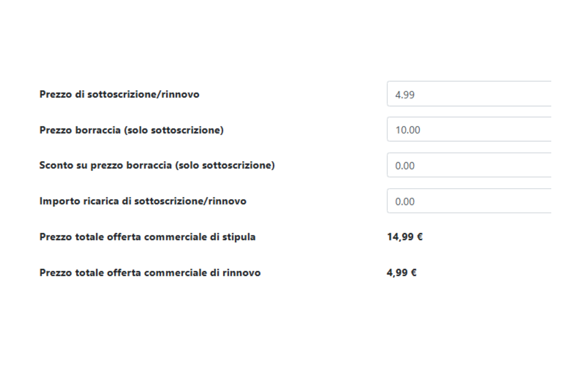This screenshot has width=588, height=368.
Task: Click the bold renewal offer total amount
Action: coord(401,273)
